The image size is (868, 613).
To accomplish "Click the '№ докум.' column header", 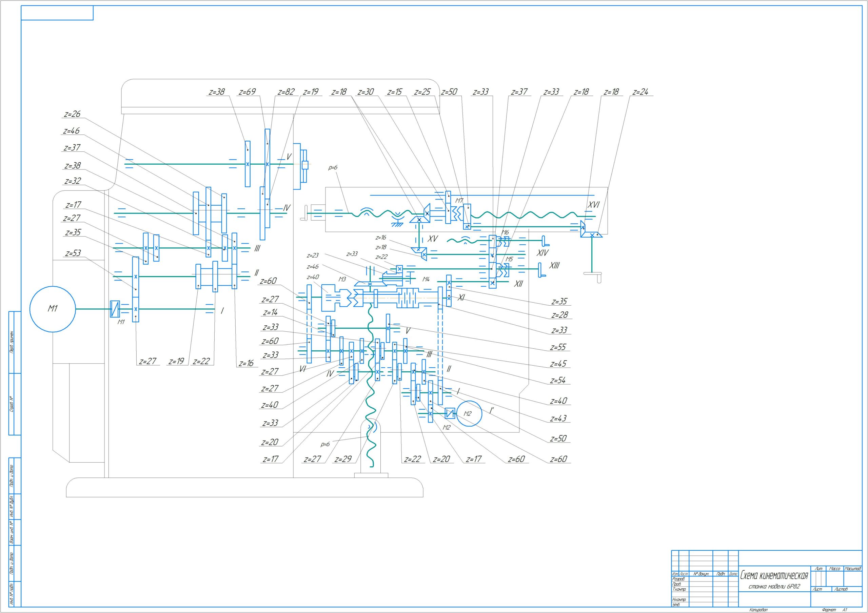I will pos(701,574).
